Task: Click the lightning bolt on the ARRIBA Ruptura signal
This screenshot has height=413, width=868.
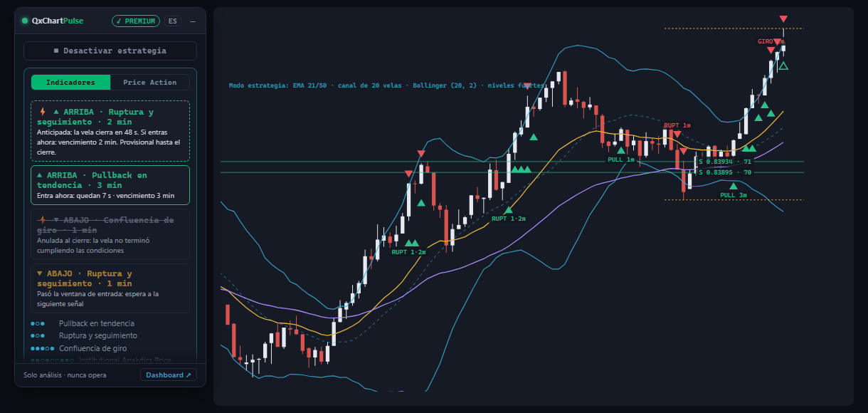Action: coord(43,112)
